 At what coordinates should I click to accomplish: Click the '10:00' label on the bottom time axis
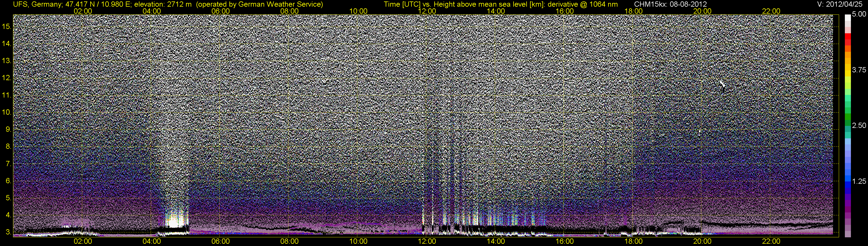tap(358, 241)
